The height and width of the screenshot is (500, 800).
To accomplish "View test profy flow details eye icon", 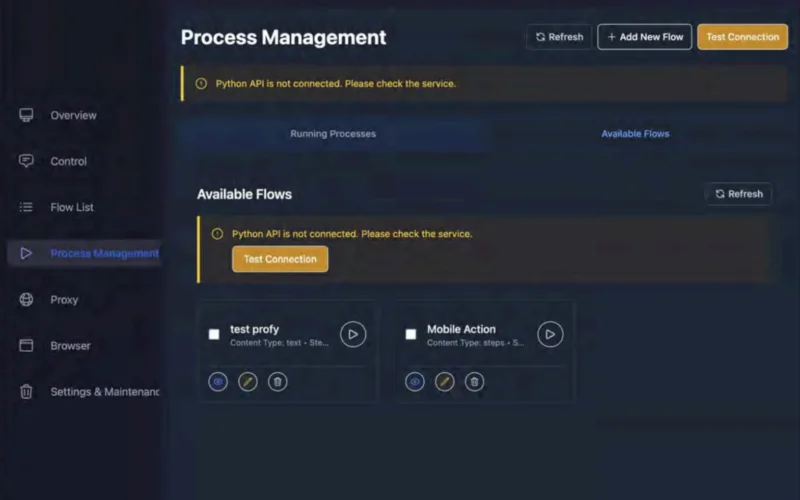I will [218, 382].
